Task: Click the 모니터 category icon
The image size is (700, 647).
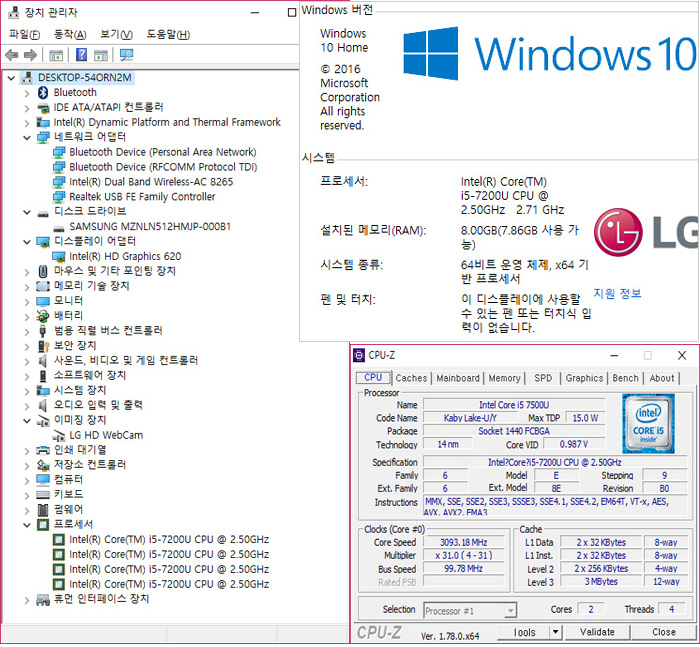Action: [x=43, y=301]
